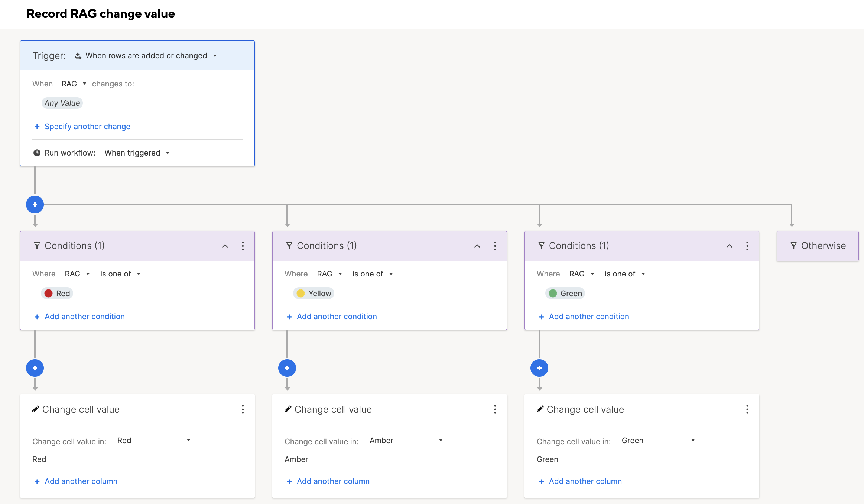
Task: Edit the Red cell value input field
Action: coord(137,460)
